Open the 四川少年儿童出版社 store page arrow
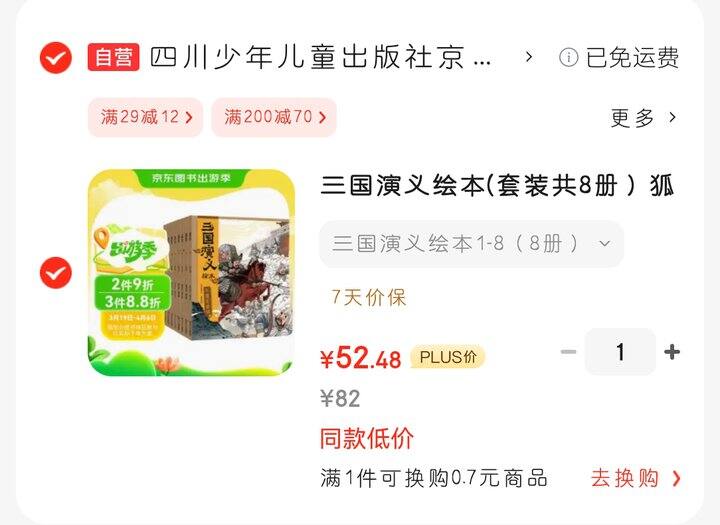The width and height of the screenshot is (720, 525). (x=529, y=57)
